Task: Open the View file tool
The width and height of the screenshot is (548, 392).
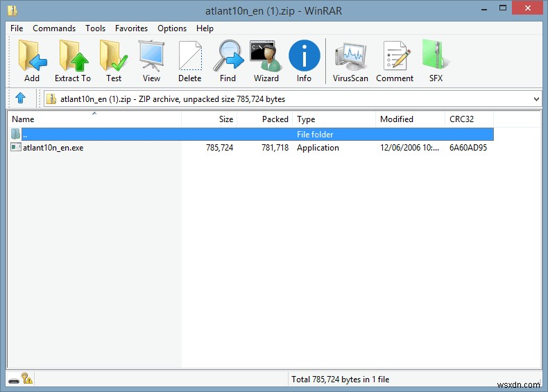Action: click(x=151, y=61)
